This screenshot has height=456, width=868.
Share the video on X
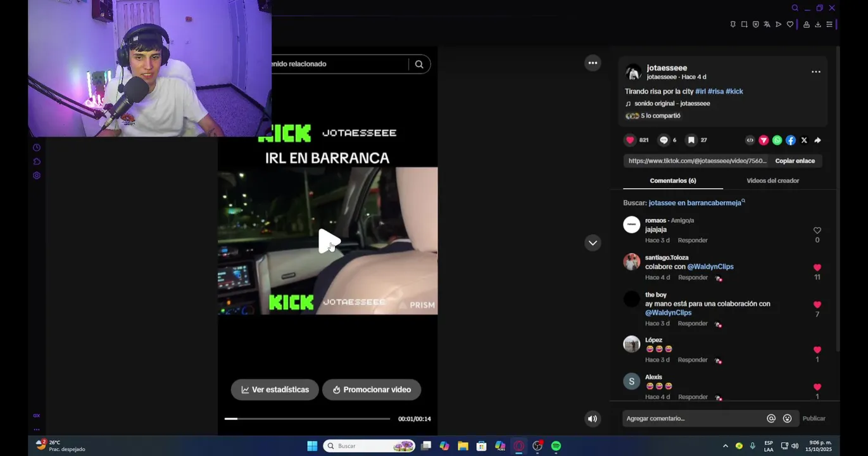(x=804, y=141)
